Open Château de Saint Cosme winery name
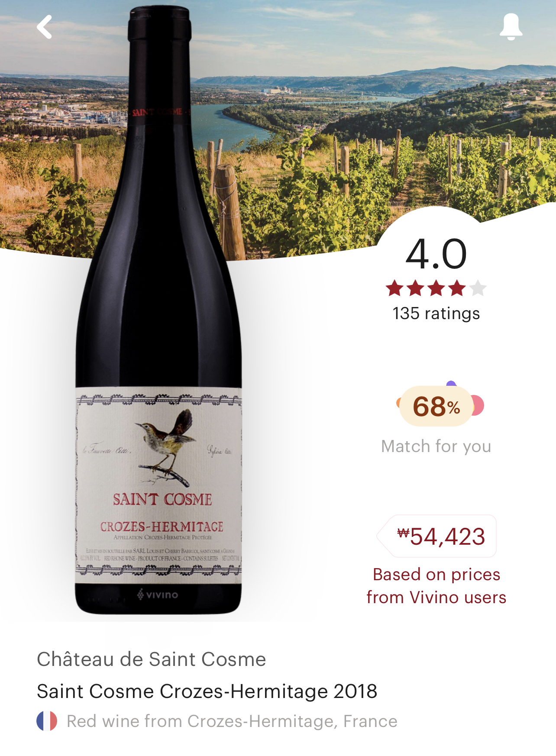Image resolution: width=556 pixels, height=756 pixels. [152, 659]
